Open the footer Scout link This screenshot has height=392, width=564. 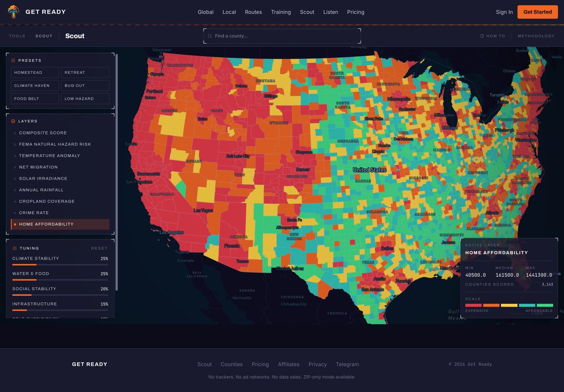[x=204, y=364]
